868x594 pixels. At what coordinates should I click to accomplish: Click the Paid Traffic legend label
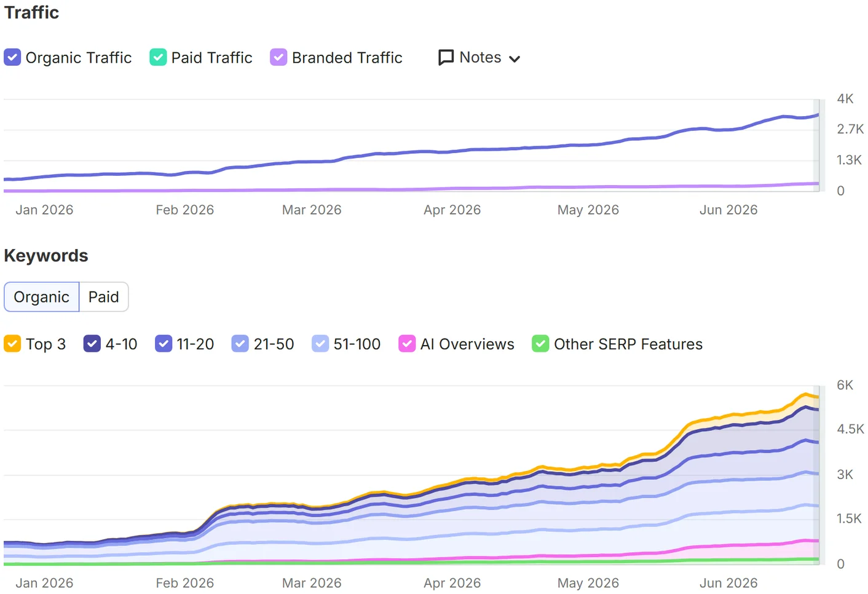point(211,58)
